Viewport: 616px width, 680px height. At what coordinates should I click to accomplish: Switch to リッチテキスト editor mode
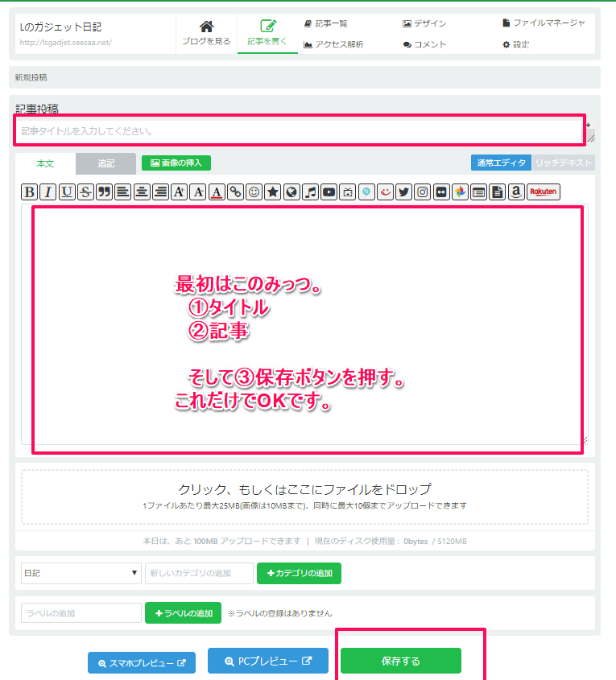(563, 163)
